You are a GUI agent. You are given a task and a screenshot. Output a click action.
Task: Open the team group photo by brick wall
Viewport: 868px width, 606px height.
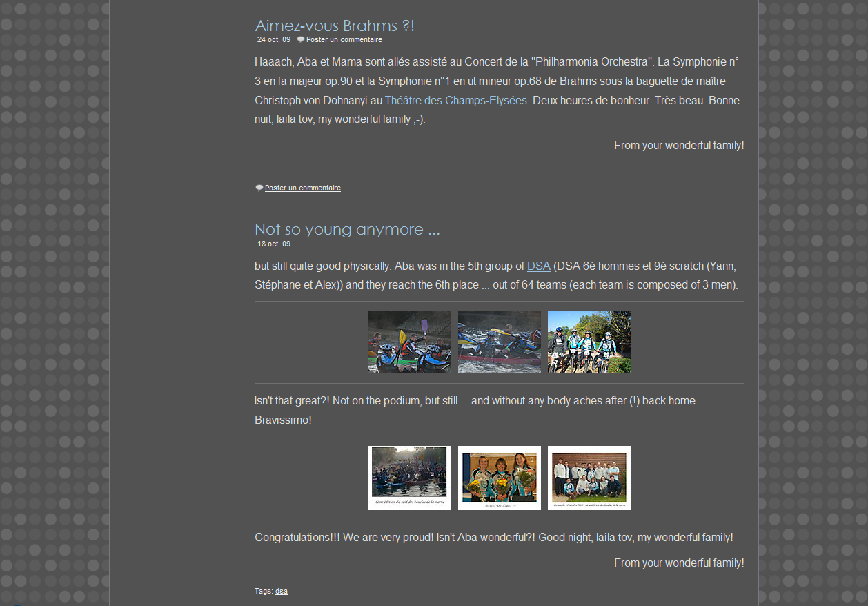click(589, 478)
